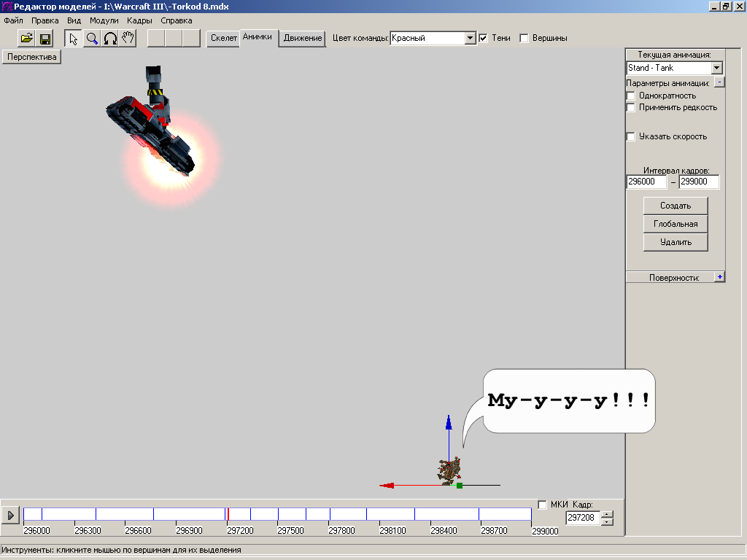Collapse animation parameters with minus button

719,82
